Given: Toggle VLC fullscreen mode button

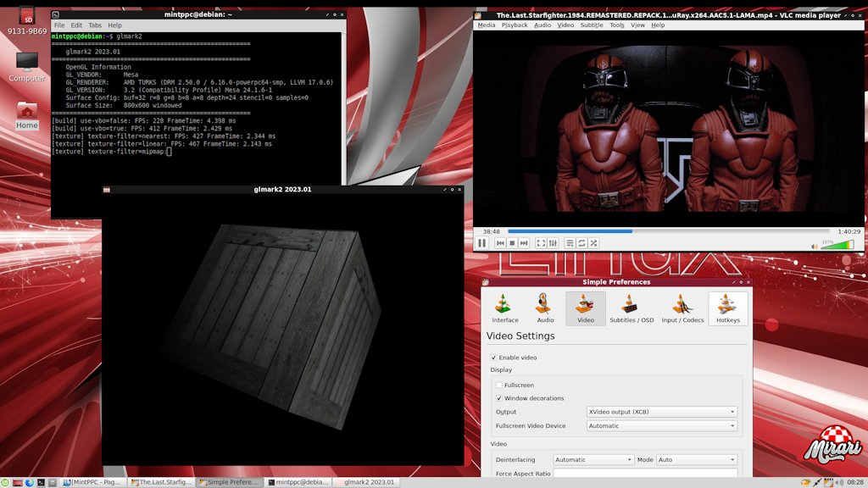Looking at the screenshot, I should pyautogui.click(x=541, y=243).
